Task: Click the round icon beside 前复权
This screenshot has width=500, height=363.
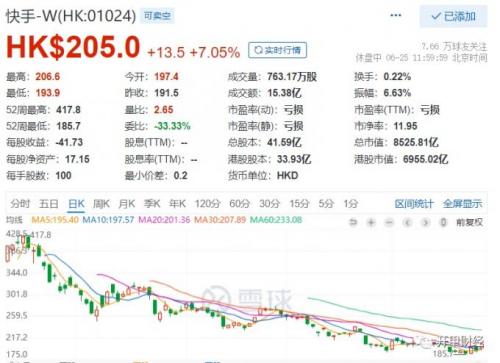Action: 443,222
